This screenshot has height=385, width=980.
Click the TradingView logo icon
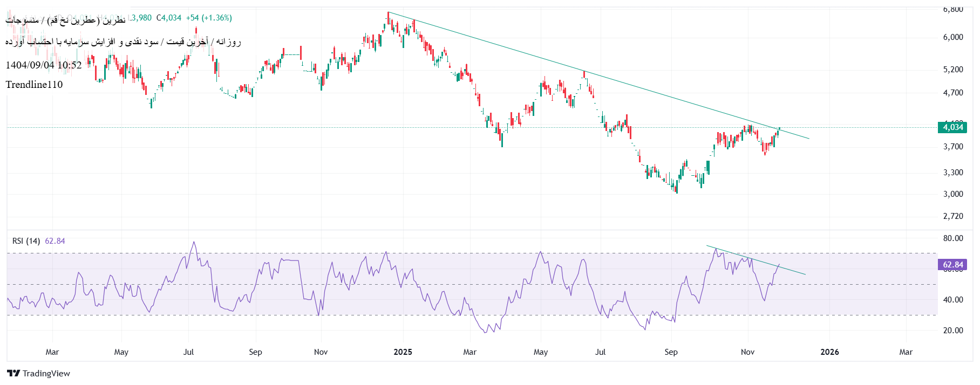point(13,373)
